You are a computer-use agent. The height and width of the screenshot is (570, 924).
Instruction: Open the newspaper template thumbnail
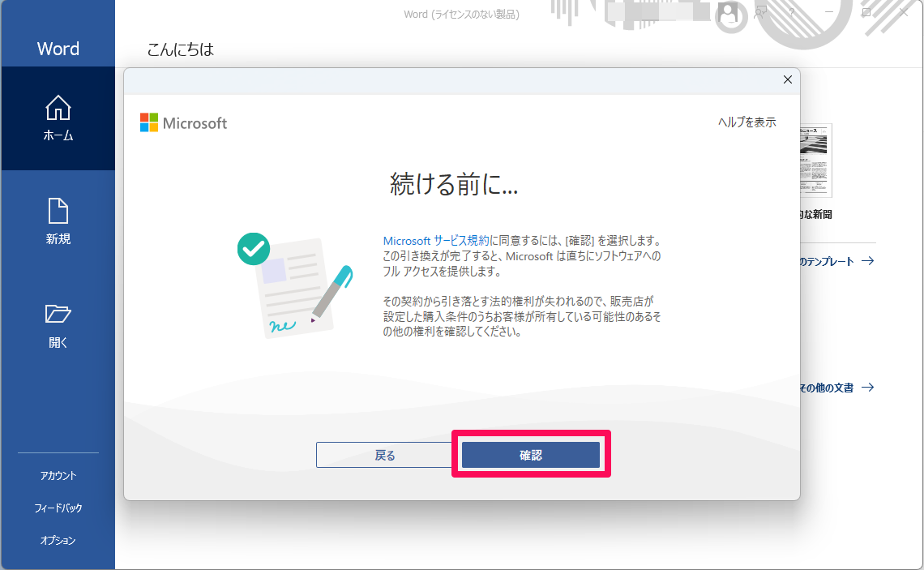pos(816,161)
